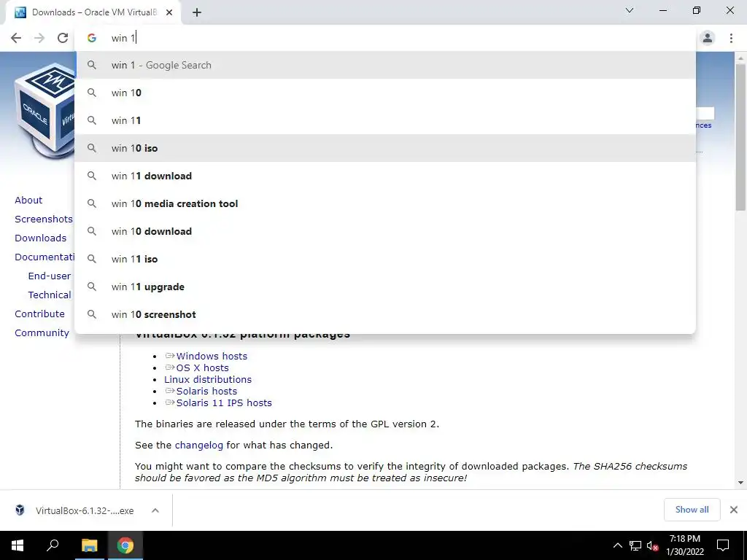Image resolution: width=747 pixels, height=560 pixels.
Task: Open Windows taskbar search icon
Action: coord(53,545)
